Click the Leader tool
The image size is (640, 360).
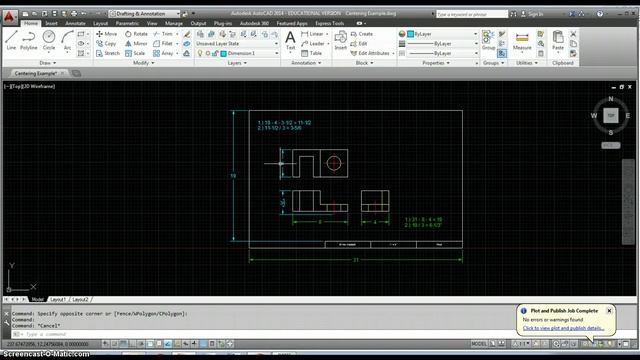(313, 43)
